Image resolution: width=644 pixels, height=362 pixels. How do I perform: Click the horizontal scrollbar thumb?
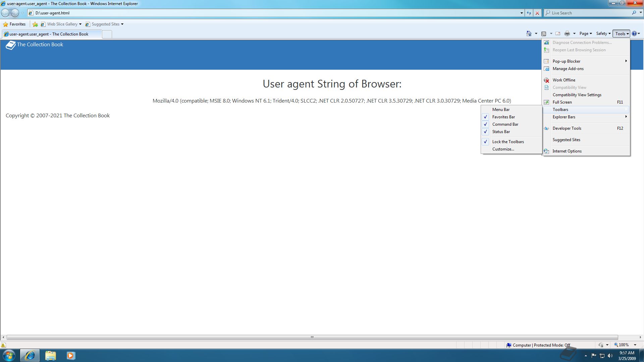[312, 337]
